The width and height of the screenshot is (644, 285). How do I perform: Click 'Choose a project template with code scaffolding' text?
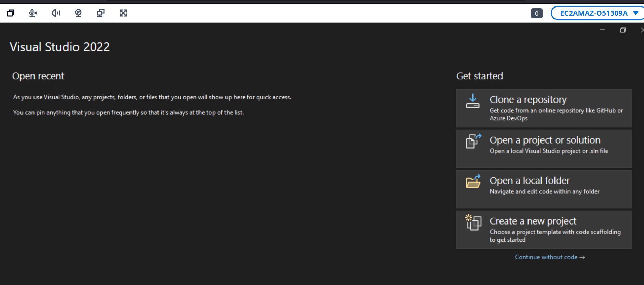click(x=555, y=236)
